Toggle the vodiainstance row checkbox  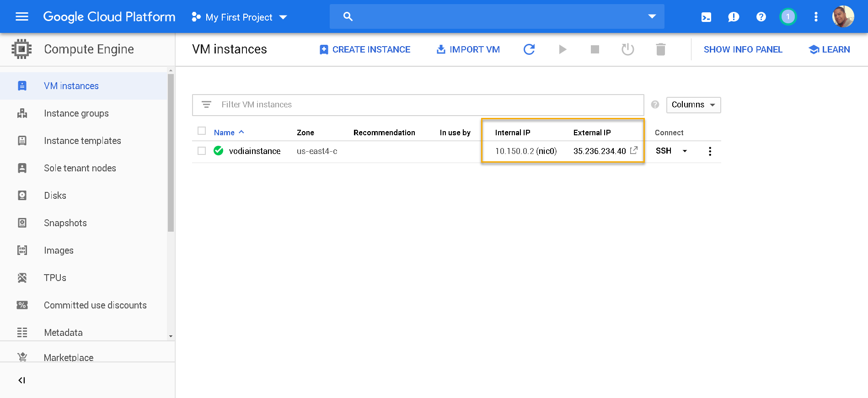(x=202, y=151)
